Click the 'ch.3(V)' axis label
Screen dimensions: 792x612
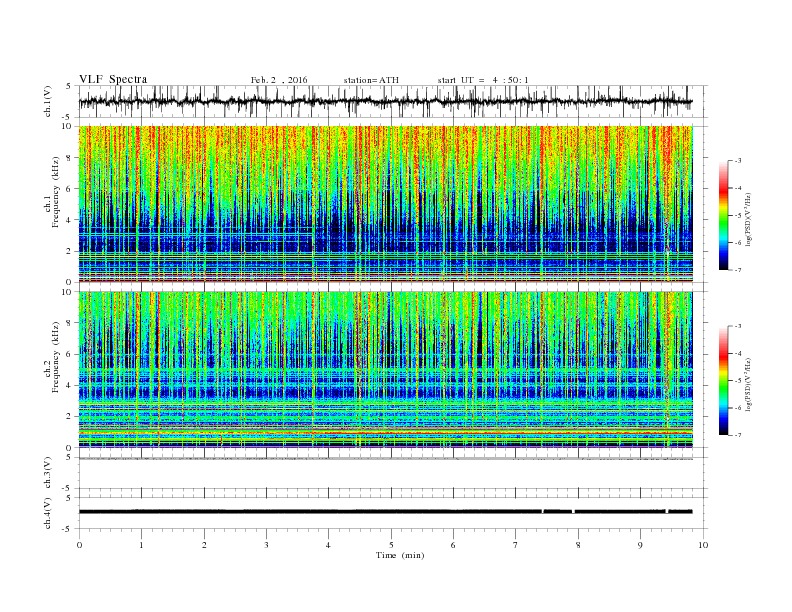(48, 473)
